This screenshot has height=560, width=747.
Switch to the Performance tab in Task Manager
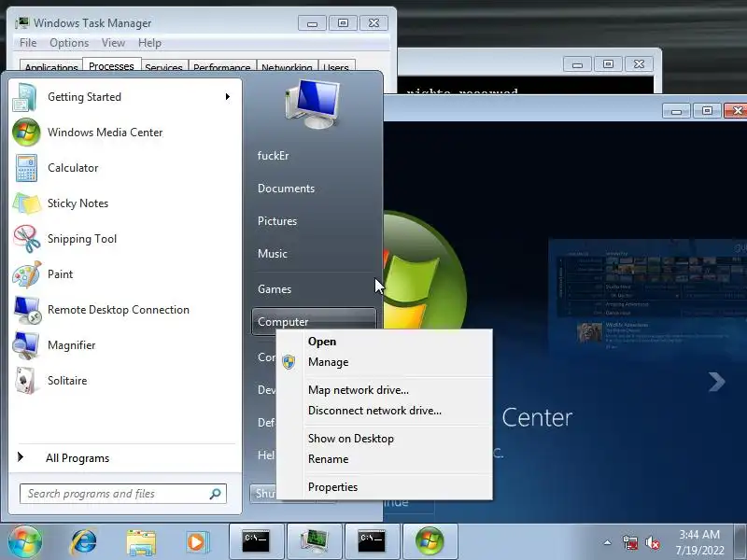click(222, 67)
